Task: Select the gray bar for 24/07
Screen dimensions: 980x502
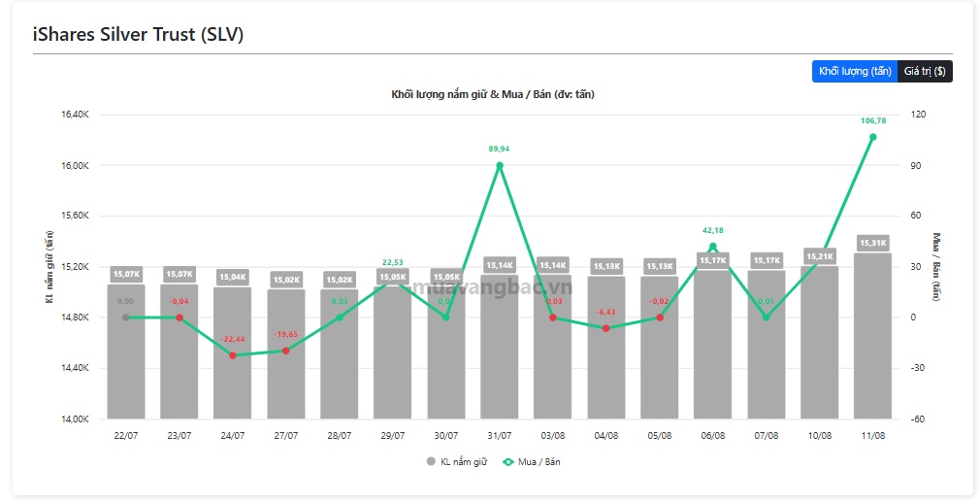Action: pos(233,353)
